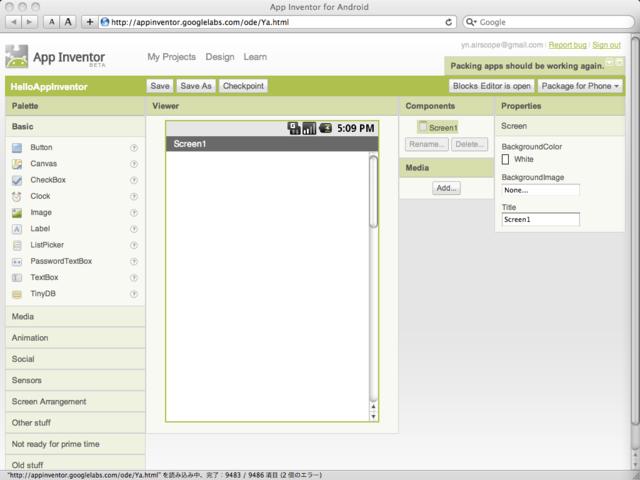640x480 pixels.
Task: Click the Rename component button
Action: [x=427, y=144]
